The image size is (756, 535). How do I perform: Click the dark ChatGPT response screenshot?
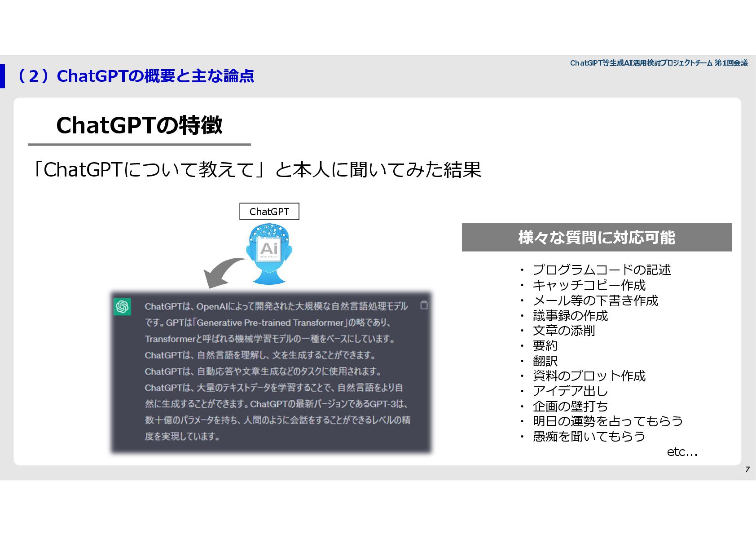pos(271,372)
